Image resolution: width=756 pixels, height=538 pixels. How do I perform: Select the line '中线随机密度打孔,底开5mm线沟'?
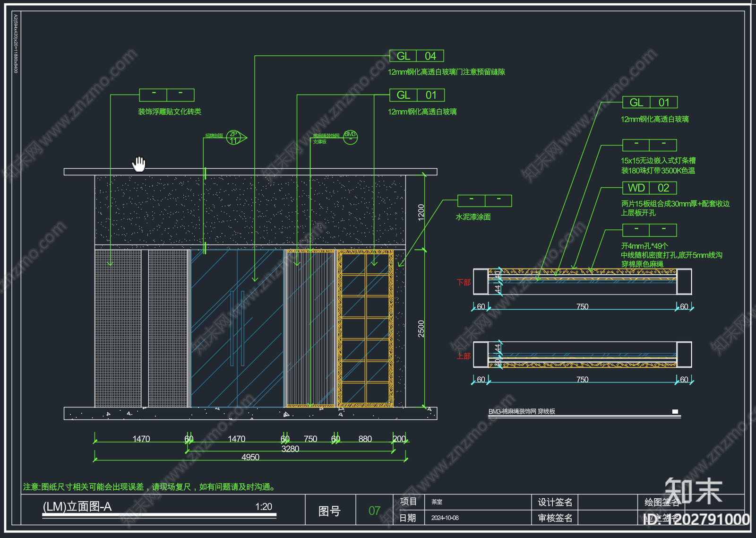pos(671,255)
